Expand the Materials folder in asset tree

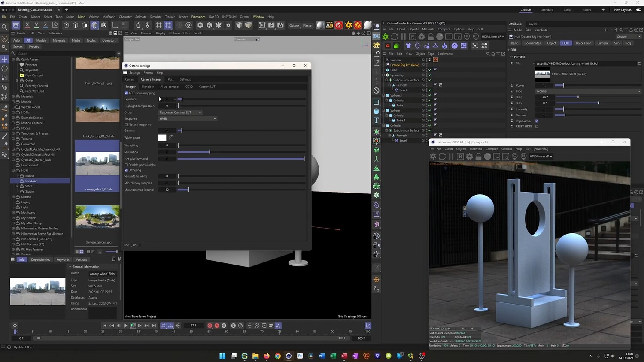[x=13, y=97]
